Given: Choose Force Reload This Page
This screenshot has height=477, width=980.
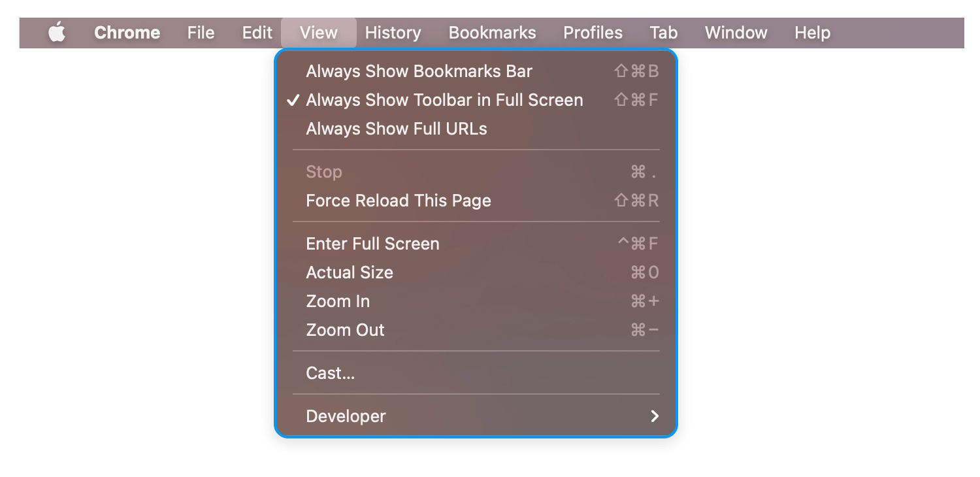Looking at the screenshot, I should [x=476, y=201].
